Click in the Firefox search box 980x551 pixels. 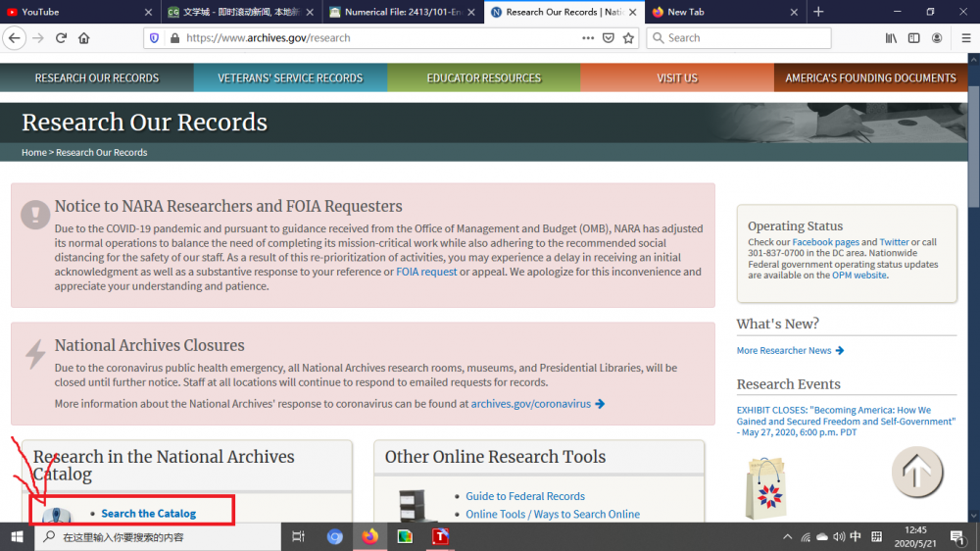click(x=745, y=38)
